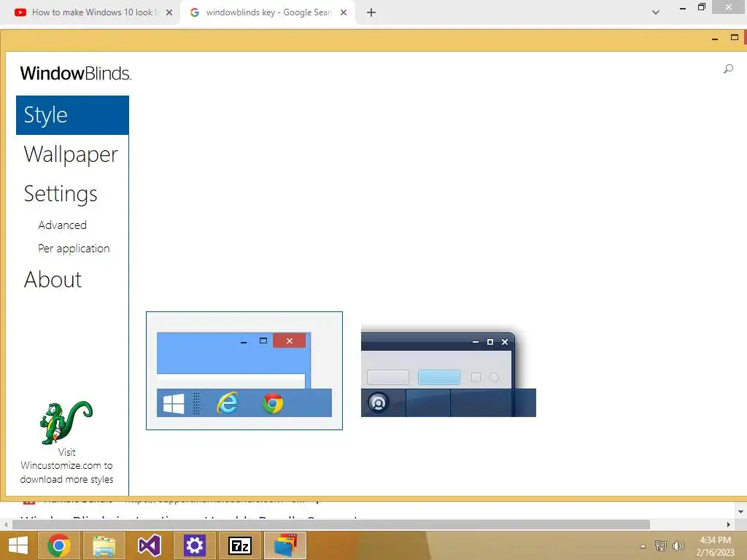The image size is (747, 560).
Task: Minimize the WindowBlinds window
Action: 715,38
